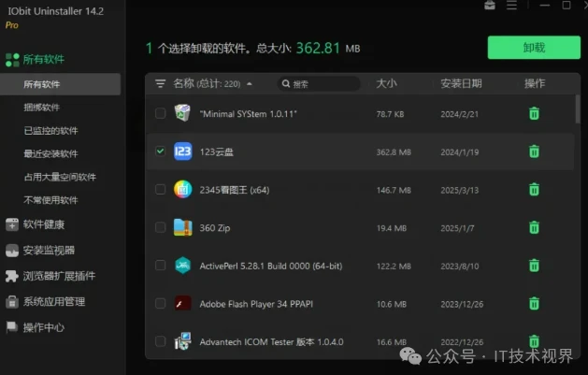This screenshot has height=375, width=588.
Task: Click the ActivePerl app icon
Action: (182, 266)
